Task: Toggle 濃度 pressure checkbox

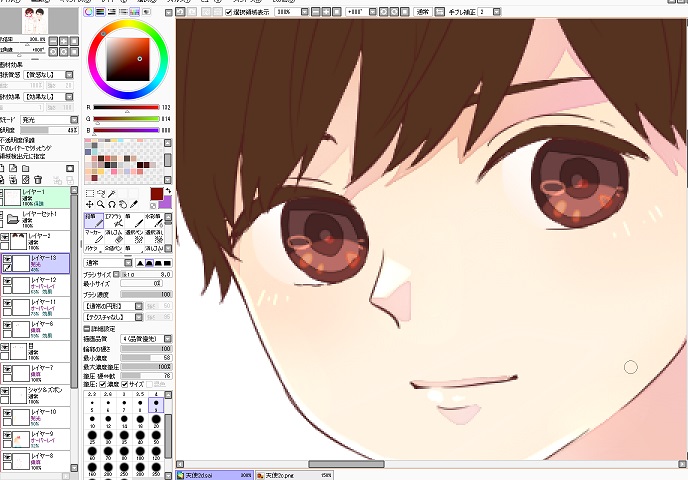Action: coord(103,384)
